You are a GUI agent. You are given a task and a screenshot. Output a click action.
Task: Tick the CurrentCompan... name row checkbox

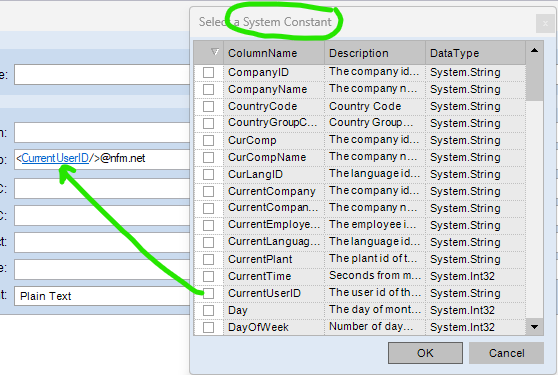pos(209,208)
